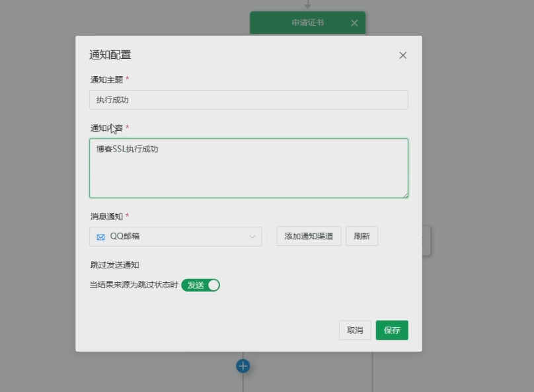Select a different channel from the QQ邮箱 combo box
The image size is (534, 392).
pos(175,236)
